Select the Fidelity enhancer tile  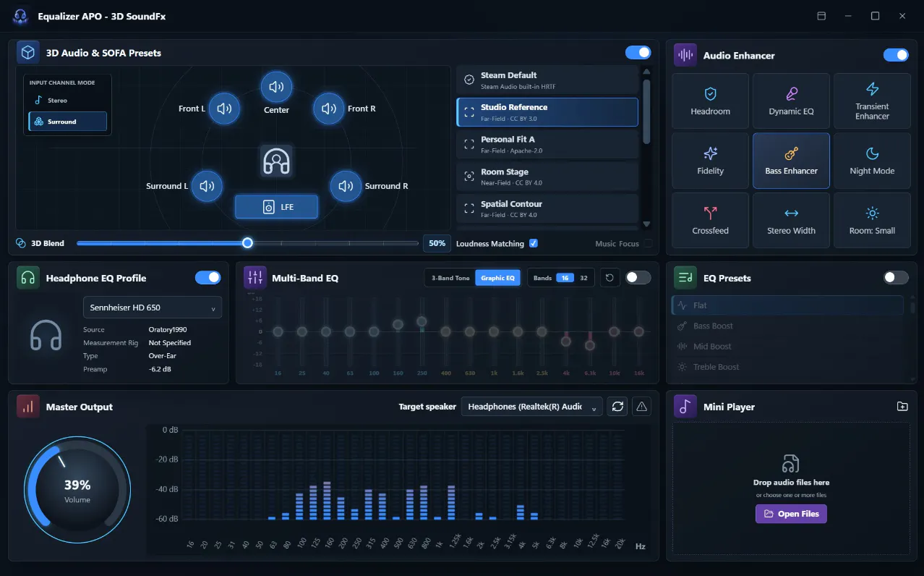pos(710,161)
